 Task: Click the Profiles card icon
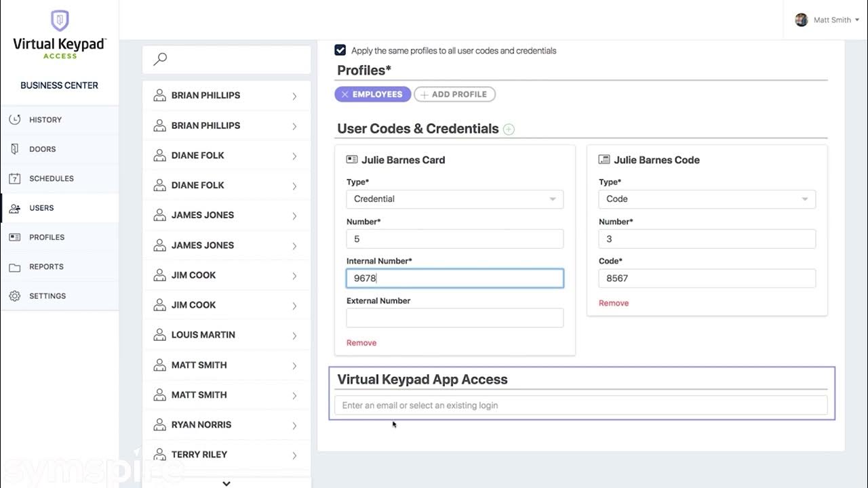coord(15,237)
